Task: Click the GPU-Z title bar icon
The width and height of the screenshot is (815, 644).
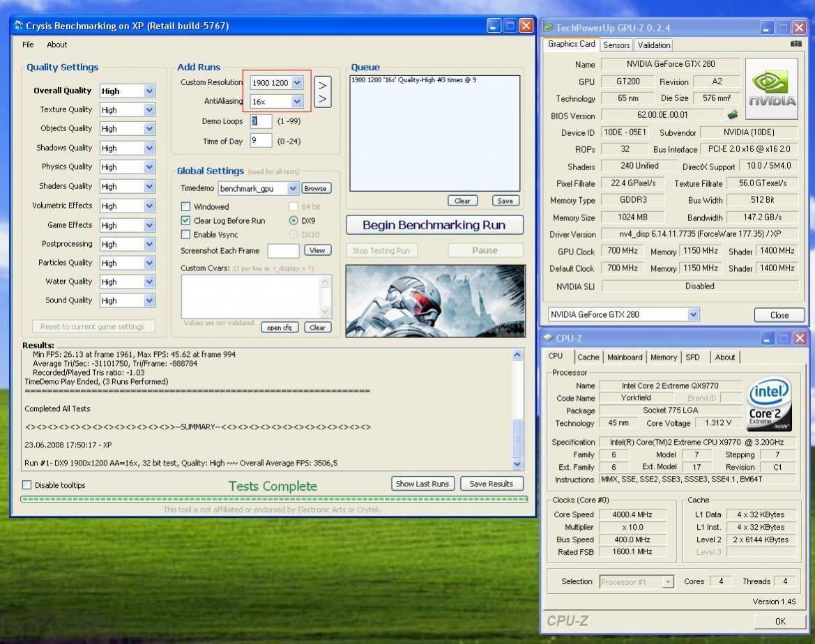Action: (547, 28)
